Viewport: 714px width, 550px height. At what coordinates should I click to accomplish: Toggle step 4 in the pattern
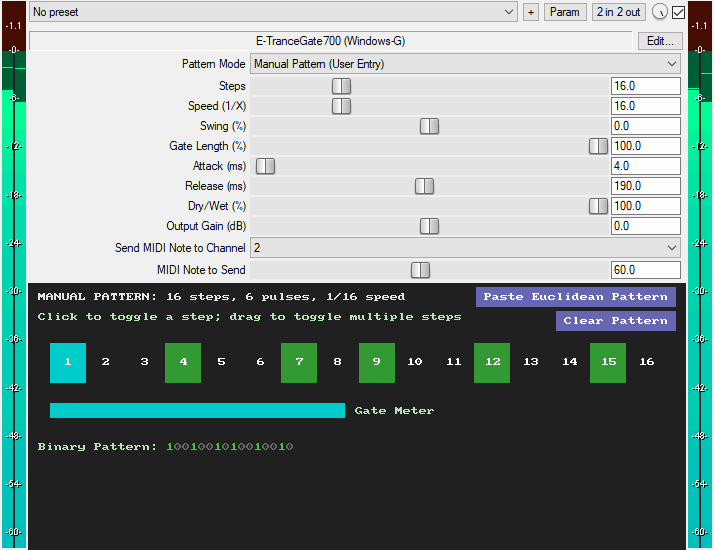[183, 363]
